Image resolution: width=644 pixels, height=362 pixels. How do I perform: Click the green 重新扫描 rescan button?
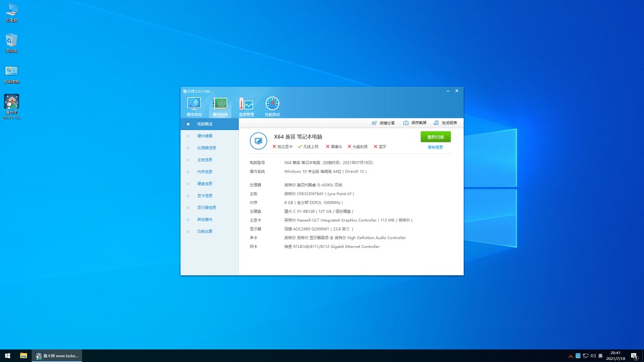435,137
